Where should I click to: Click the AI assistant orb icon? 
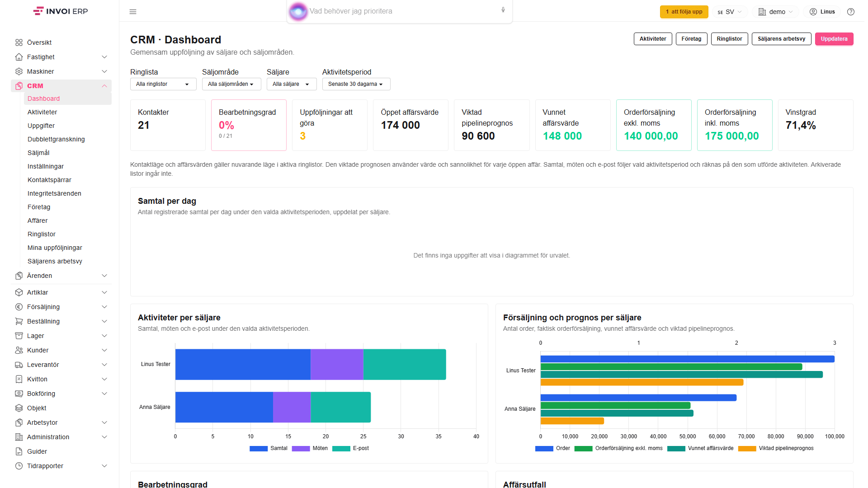tap(298, 11)
